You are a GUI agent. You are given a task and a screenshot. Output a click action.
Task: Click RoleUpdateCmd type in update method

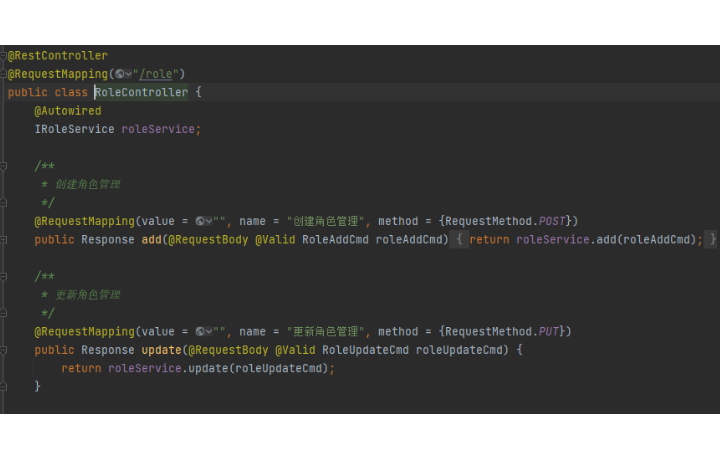[x=365, y=349]
